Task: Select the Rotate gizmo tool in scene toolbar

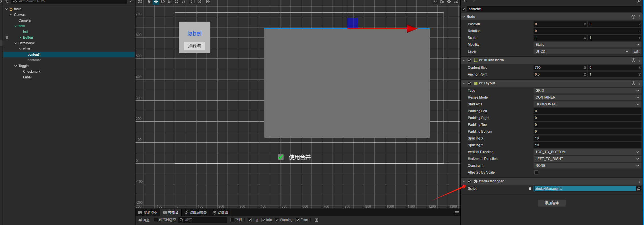Action: tap(163, 2)
